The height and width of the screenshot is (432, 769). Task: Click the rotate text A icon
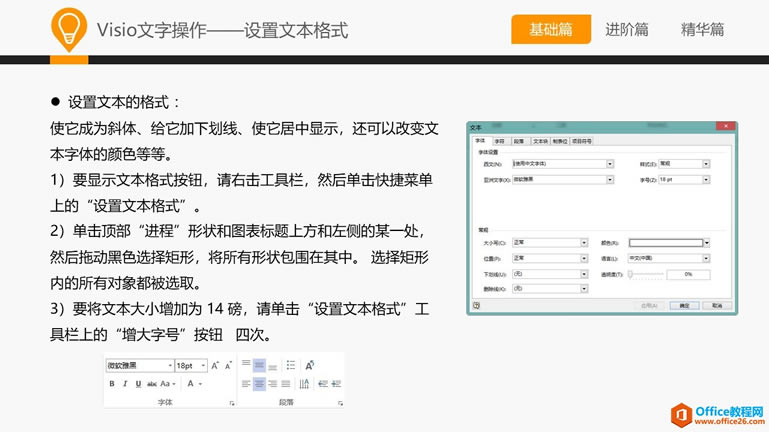[x=309, y=365]
